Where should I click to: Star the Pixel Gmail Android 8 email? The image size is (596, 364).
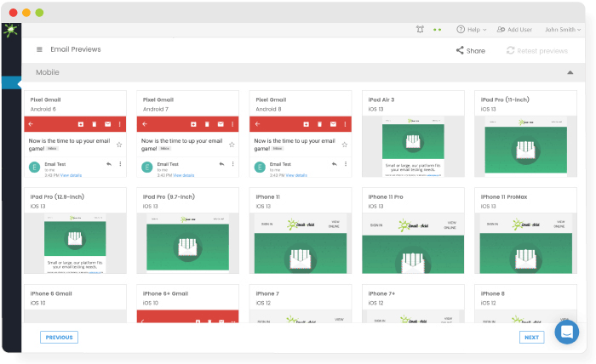344,145
